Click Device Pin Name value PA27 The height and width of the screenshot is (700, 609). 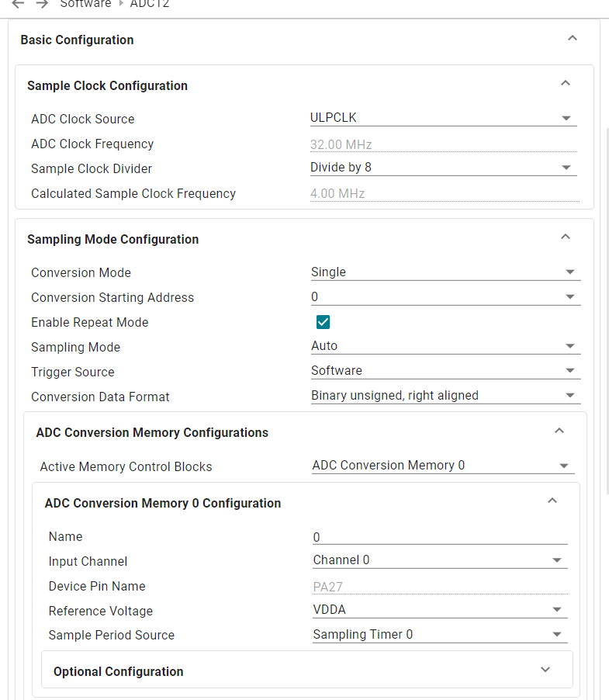click(x=440, y=586)
